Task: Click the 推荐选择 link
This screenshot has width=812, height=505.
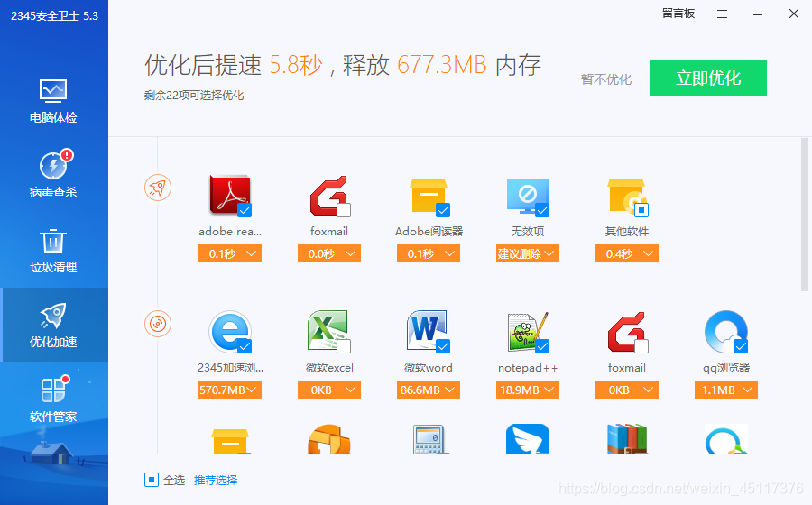Action: 216,480
